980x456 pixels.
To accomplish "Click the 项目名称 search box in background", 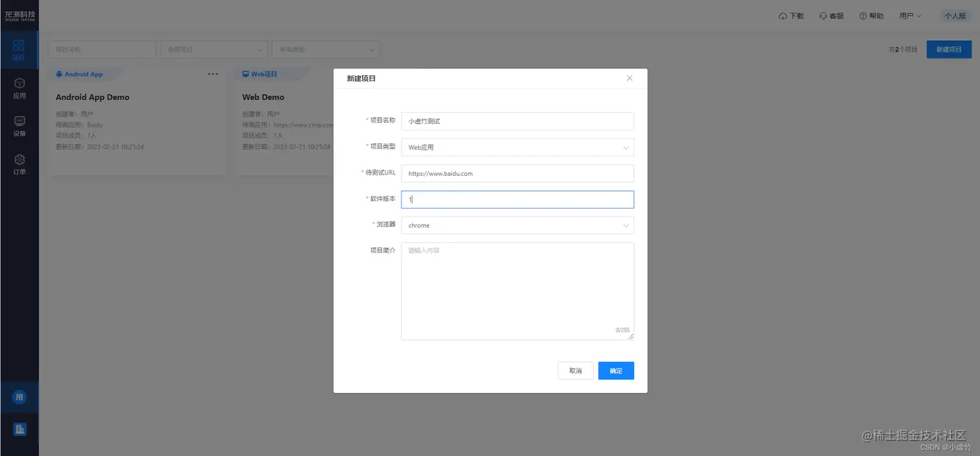I will pyautogui.click(x=102, y=49).
